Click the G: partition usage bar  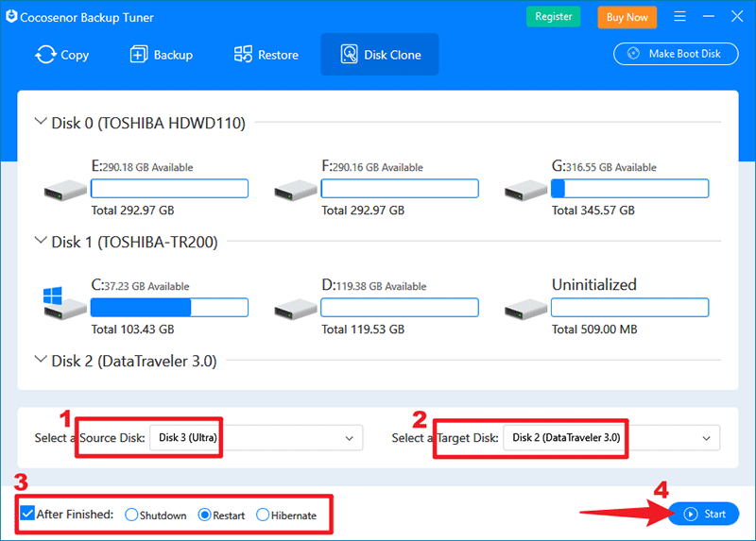pyautogui.click(x=630, y=189)
